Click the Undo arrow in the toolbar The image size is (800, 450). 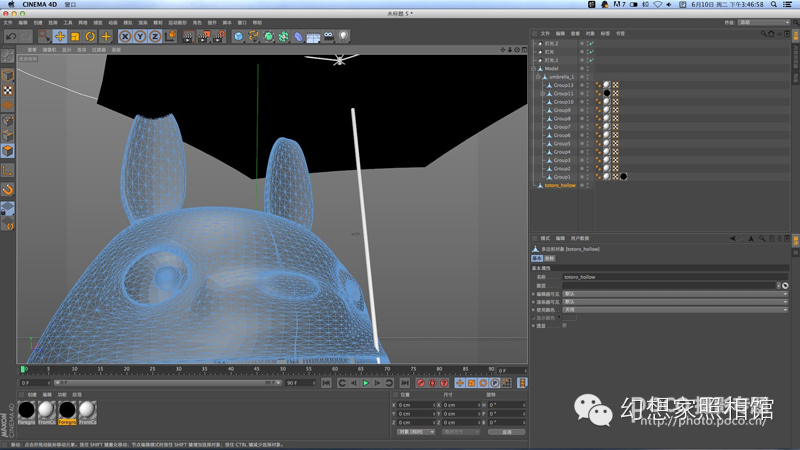pyautogui.click(x=11, y=36)
